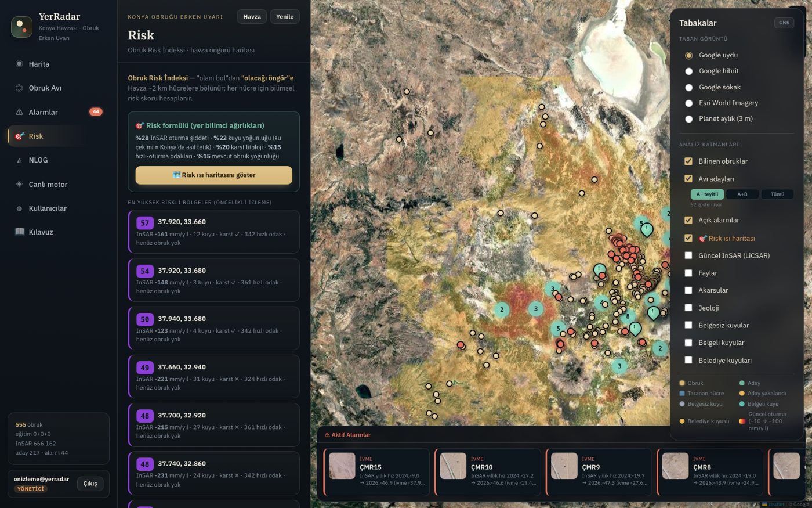Viewport: 812px width, 508px height.
Task: Click the red 44 alarm count badge
Action: click(96, 111)
